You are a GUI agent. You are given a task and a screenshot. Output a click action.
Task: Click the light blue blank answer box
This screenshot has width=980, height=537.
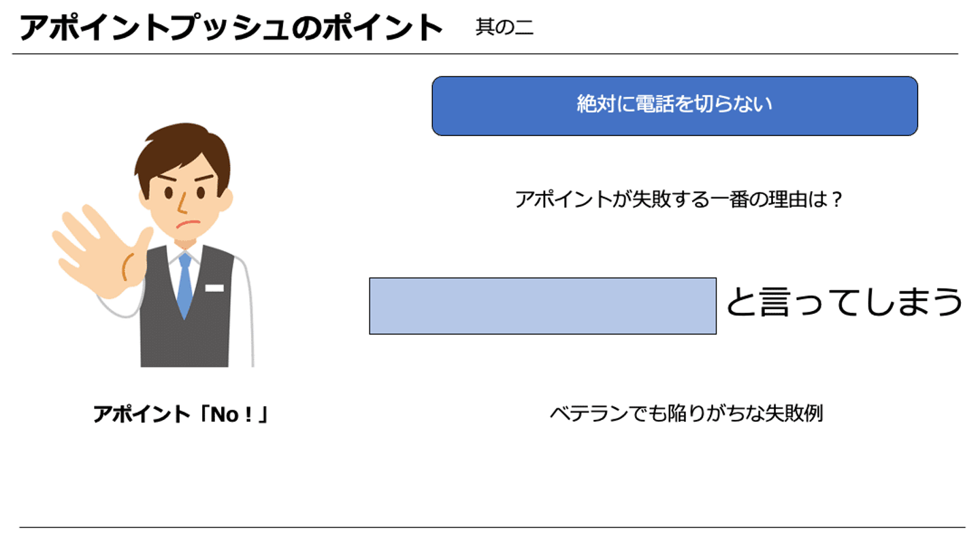click(x=542, y=306)
